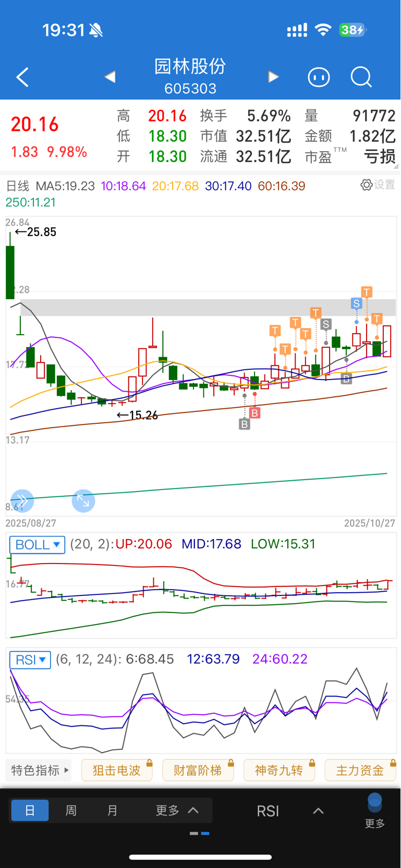Tap amount value 1.82亿
The height and width of the screenshot is (868, 401).
[372, 136]
